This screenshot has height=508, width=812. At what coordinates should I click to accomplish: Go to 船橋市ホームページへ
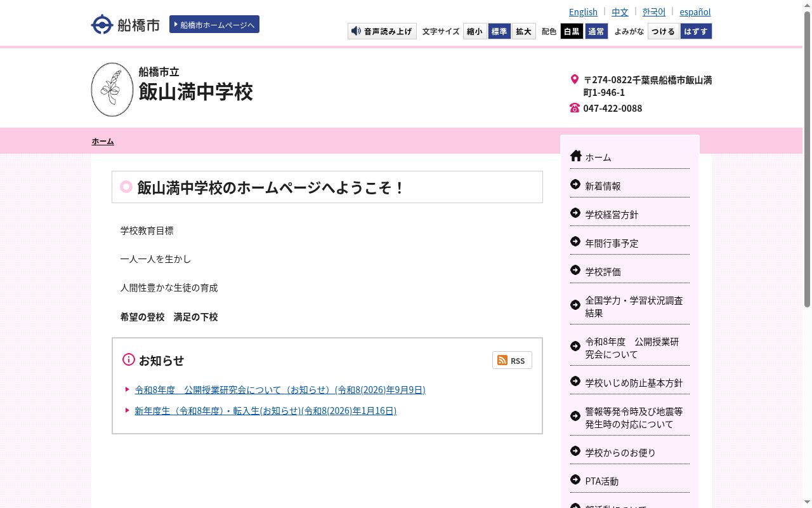tap(214, 24)
